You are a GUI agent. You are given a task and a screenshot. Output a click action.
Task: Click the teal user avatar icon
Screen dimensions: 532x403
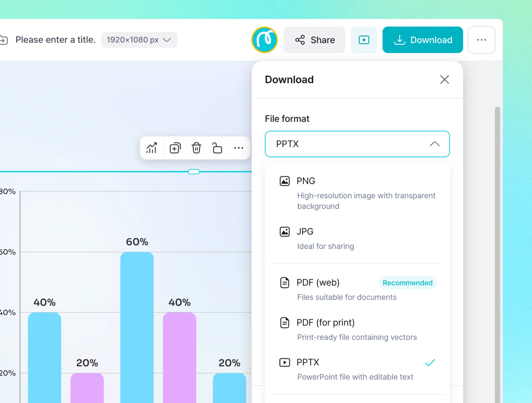(x=264, y=40)
